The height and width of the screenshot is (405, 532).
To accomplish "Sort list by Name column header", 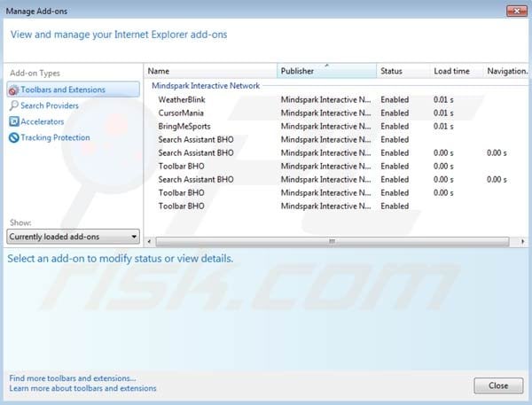I will tap(210, 71).
